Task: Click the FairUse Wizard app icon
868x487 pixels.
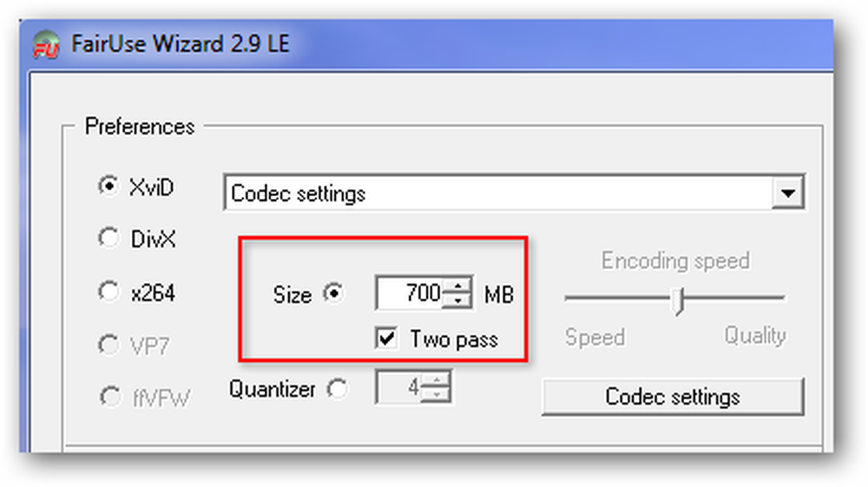Action: (46, 44)
